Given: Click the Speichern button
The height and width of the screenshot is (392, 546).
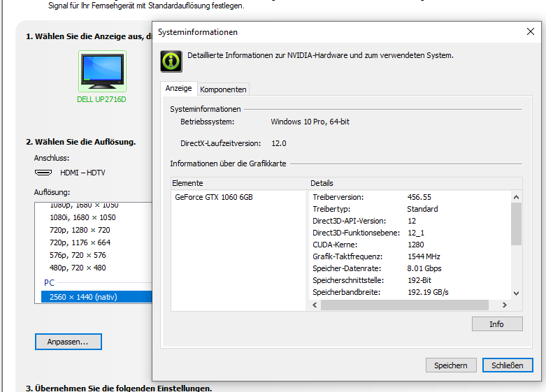Looking at the screenshot, I should coord(451,365).
